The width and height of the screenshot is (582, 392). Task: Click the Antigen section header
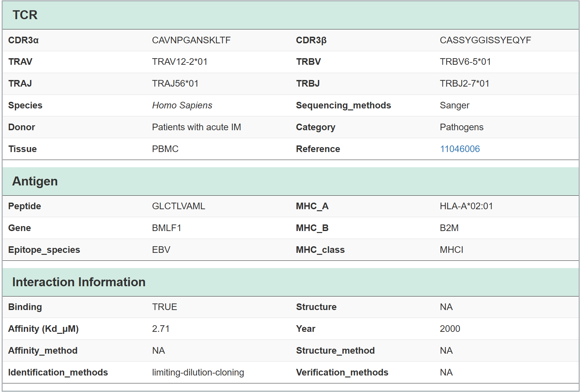35,181
